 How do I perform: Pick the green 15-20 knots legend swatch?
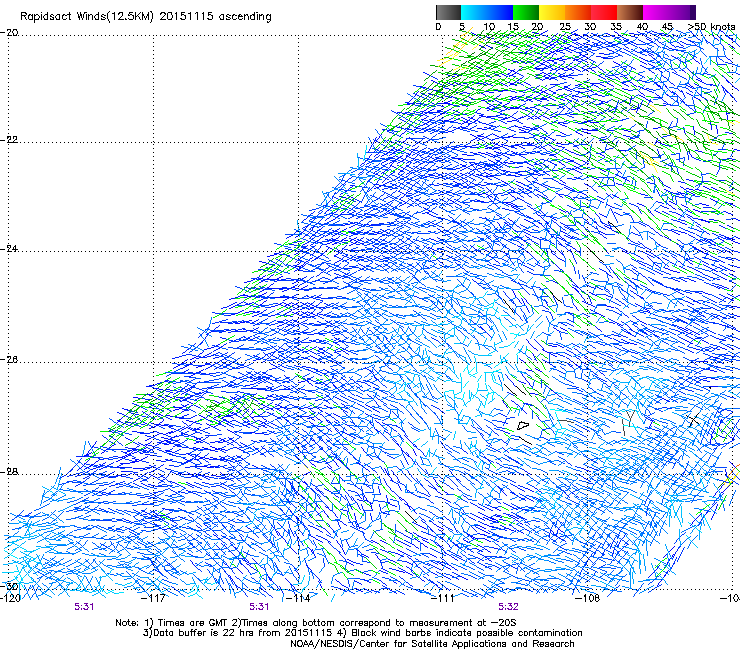coord(526,12)
